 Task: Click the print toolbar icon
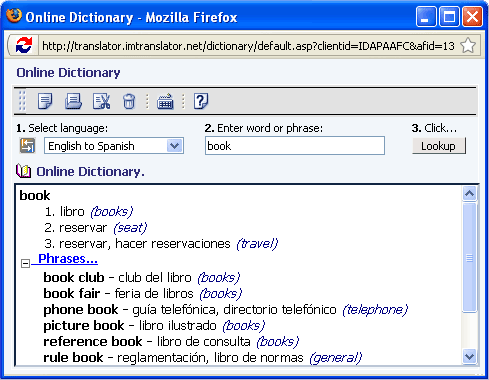click(73, 101)
